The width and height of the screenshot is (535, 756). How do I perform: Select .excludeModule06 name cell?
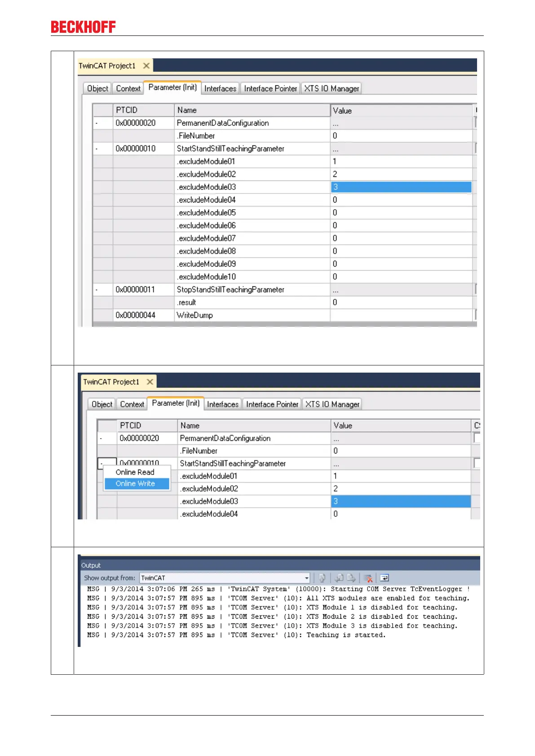tap(252, 225)
